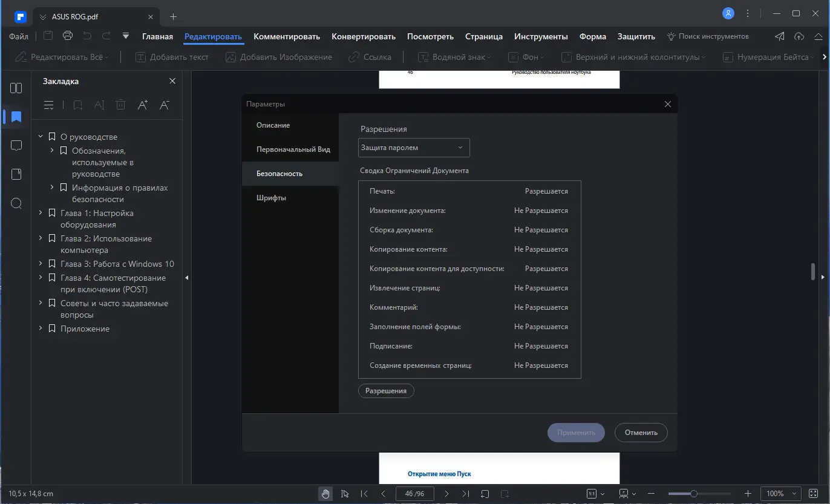Open the comments panel in the sidebar
830x504 pixels.
(16, 146)
